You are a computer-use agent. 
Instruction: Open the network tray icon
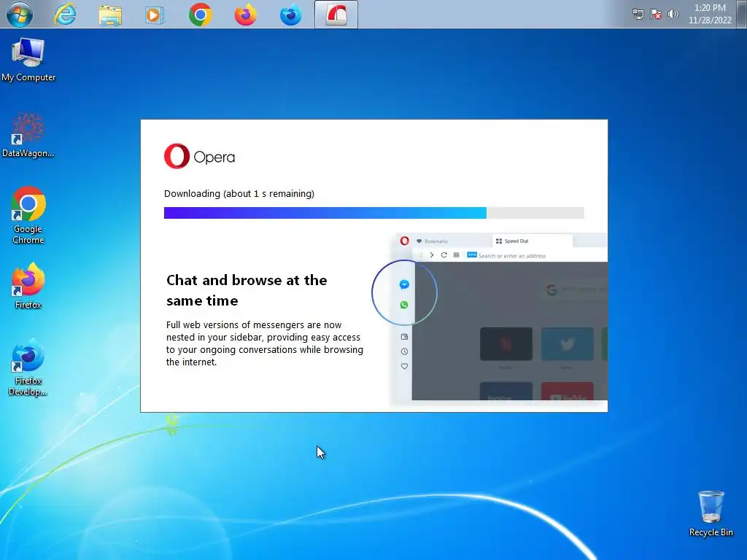click(x=638, y=14)
